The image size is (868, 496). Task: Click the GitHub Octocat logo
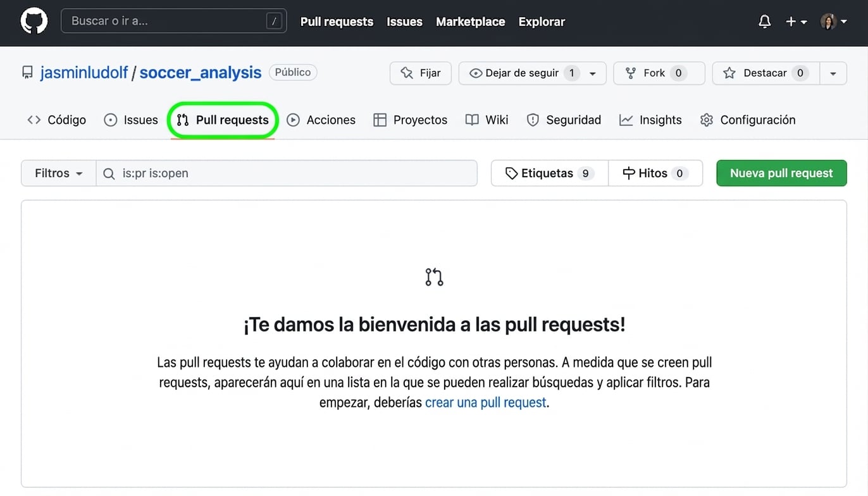pos(34,21)
